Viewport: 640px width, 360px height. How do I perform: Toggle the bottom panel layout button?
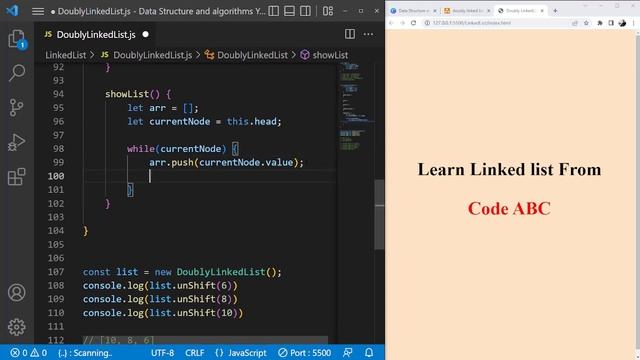289,11
